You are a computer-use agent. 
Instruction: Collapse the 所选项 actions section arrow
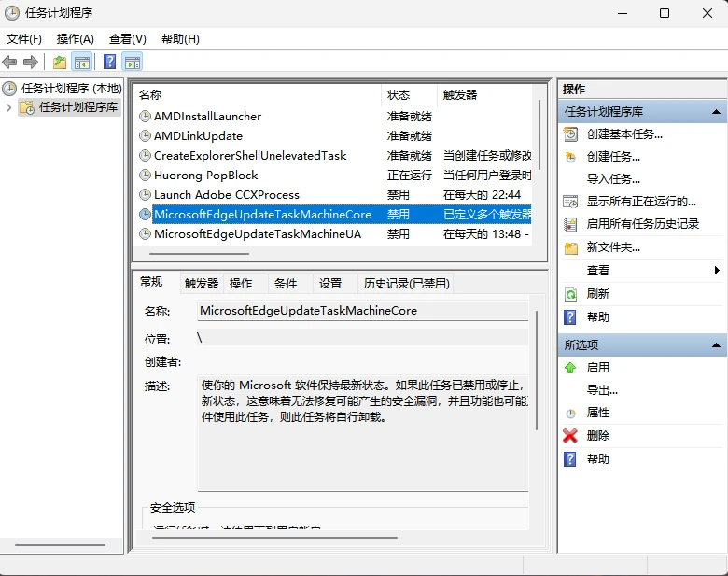tap(716, 344)
